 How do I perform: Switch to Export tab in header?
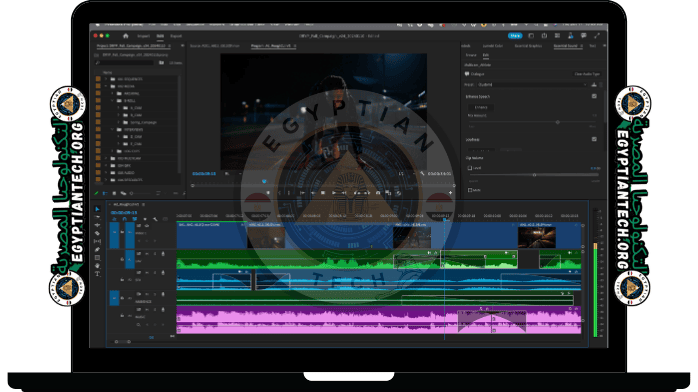(176, 36)
